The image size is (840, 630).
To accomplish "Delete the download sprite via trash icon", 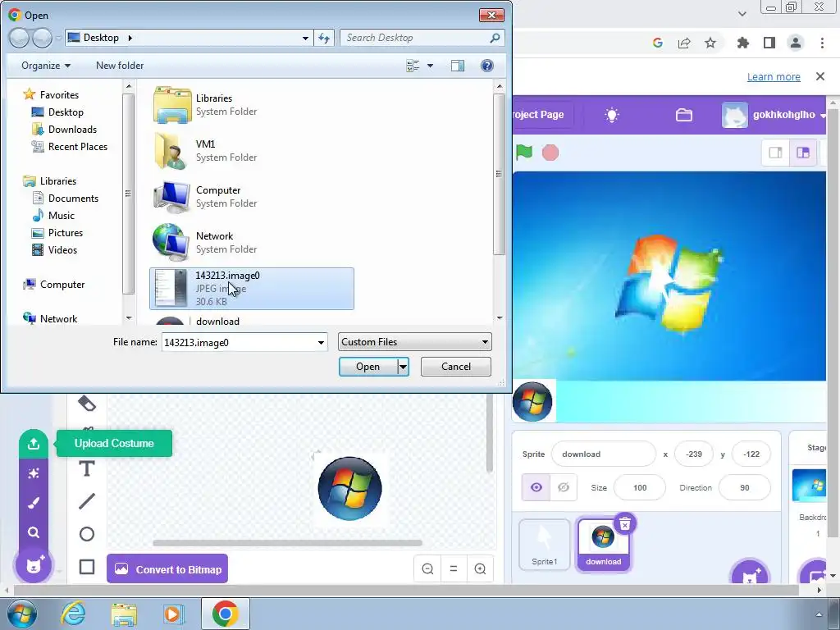I will click(x=624, y=524).
